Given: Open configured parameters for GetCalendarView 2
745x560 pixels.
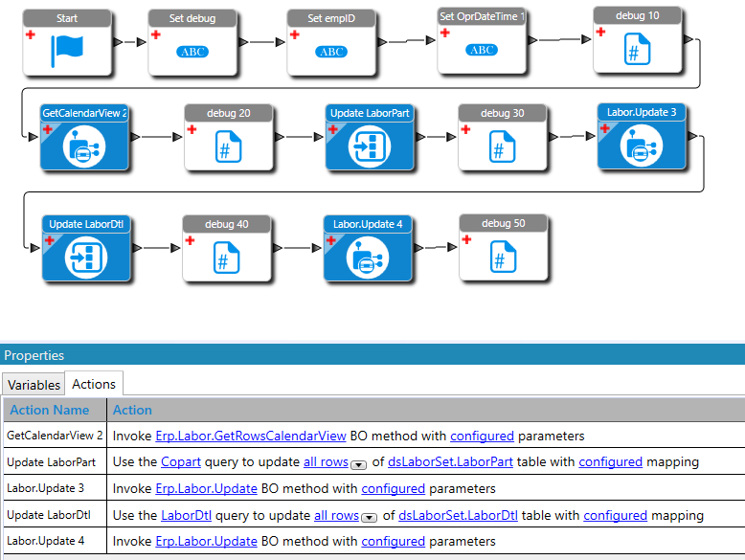Looking at the screenshot, I should (x=482, y=436).
